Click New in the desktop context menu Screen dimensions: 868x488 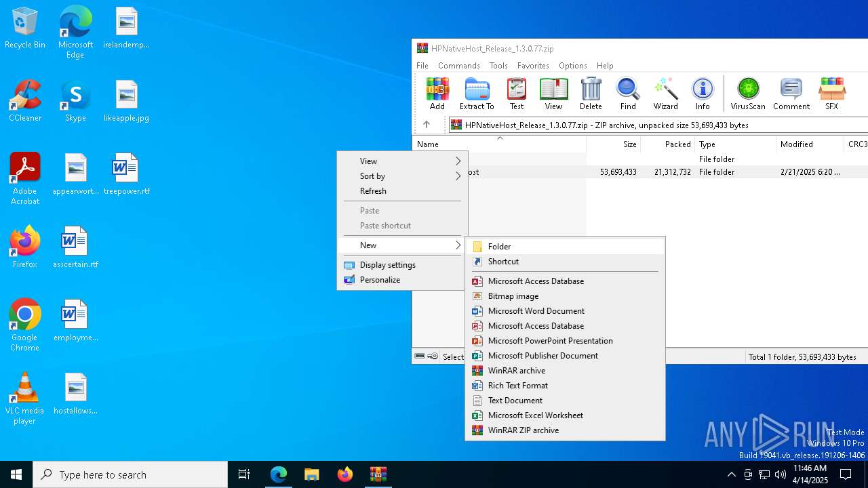[402, 245]
